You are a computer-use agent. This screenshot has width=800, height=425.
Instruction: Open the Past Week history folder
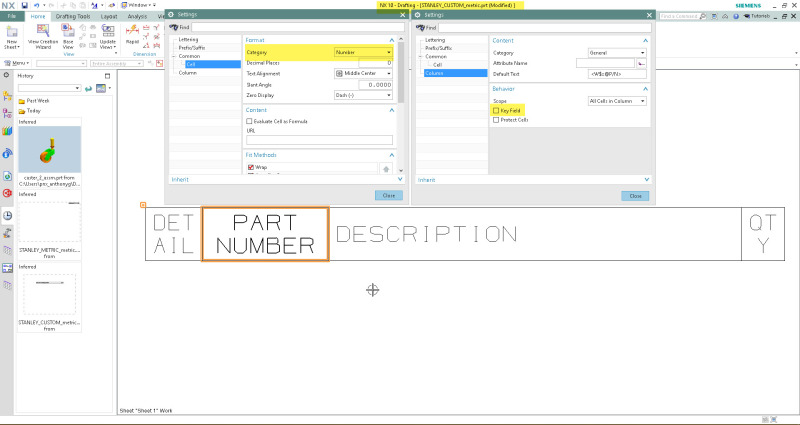pyautogui.click(x=34, y=101)
